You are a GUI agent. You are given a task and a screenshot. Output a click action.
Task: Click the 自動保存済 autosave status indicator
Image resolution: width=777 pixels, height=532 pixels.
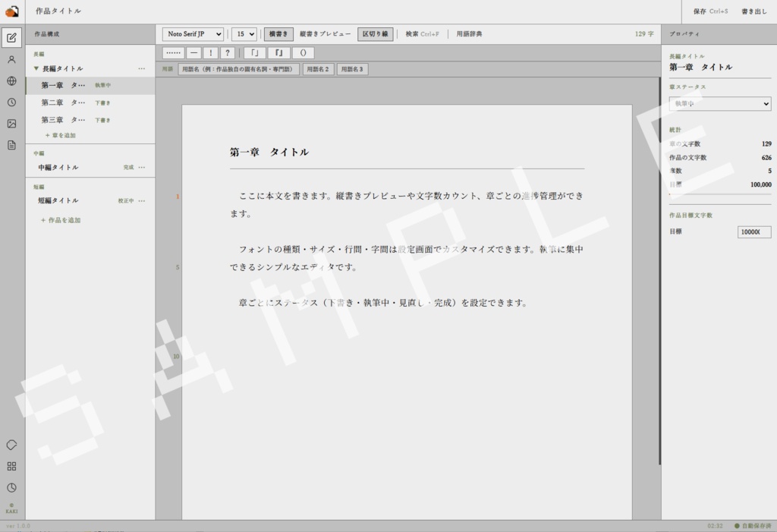(x=753, y=526)
